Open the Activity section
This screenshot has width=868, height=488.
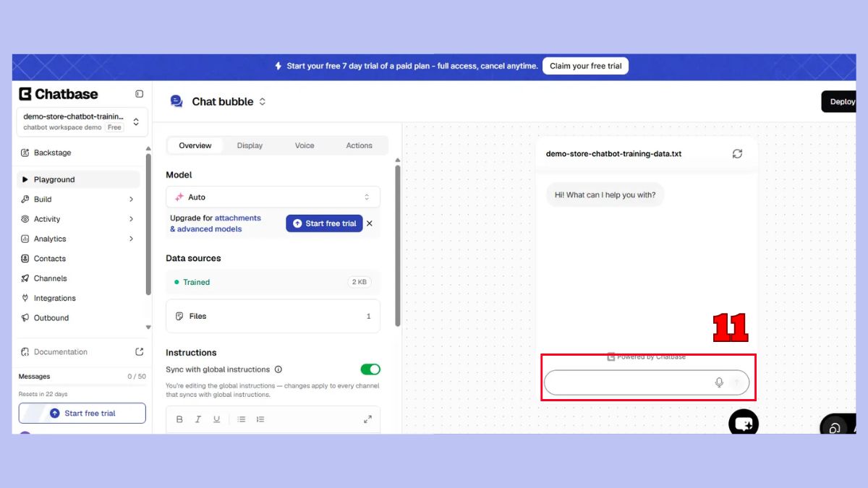tap(47, 219)
